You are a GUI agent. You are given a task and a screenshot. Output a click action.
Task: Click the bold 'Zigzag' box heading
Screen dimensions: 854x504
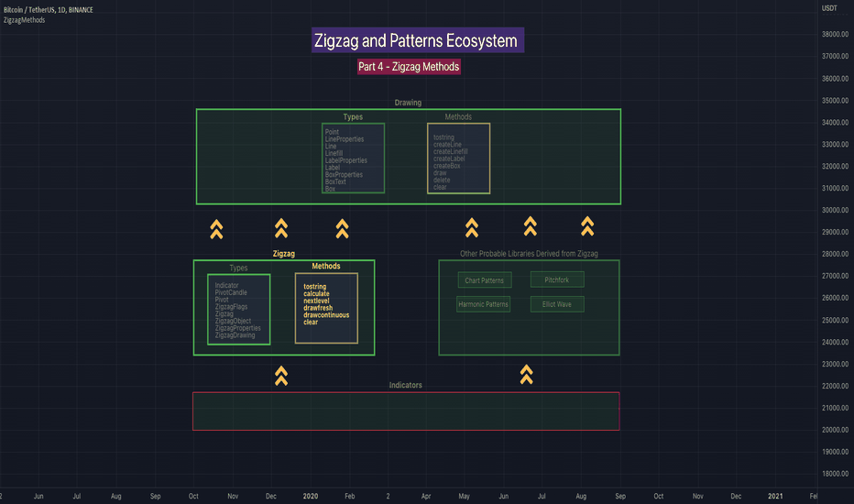coord(284,254)
